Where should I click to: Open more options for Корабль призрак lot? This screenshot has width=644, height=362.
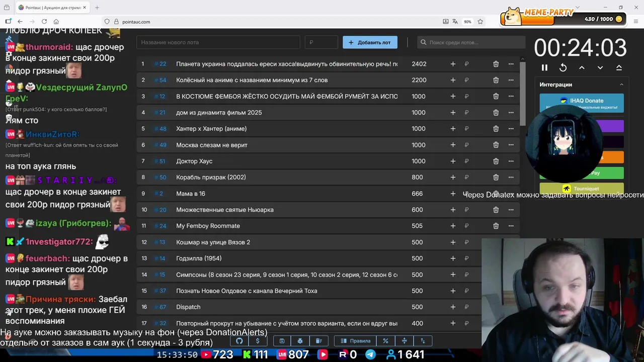click(511, 177)
